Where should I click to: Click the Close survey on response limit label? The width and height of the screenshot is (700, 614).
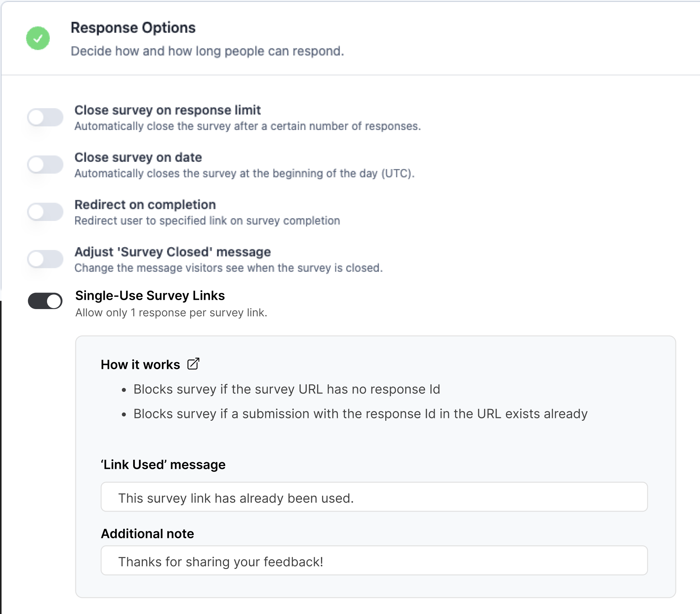pos(168,110)
